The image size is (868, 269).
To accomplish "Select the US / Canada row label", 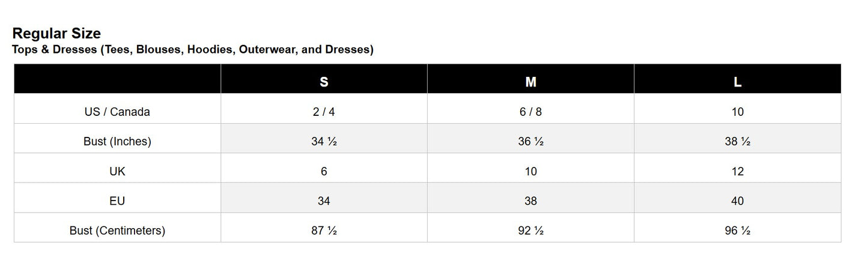I will click(117, 112).
